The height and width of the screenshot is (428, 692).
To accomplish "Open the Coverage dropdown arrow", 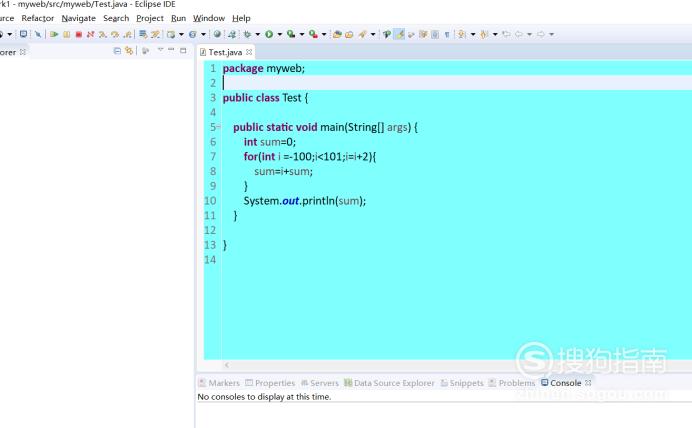I will point(302,34).
